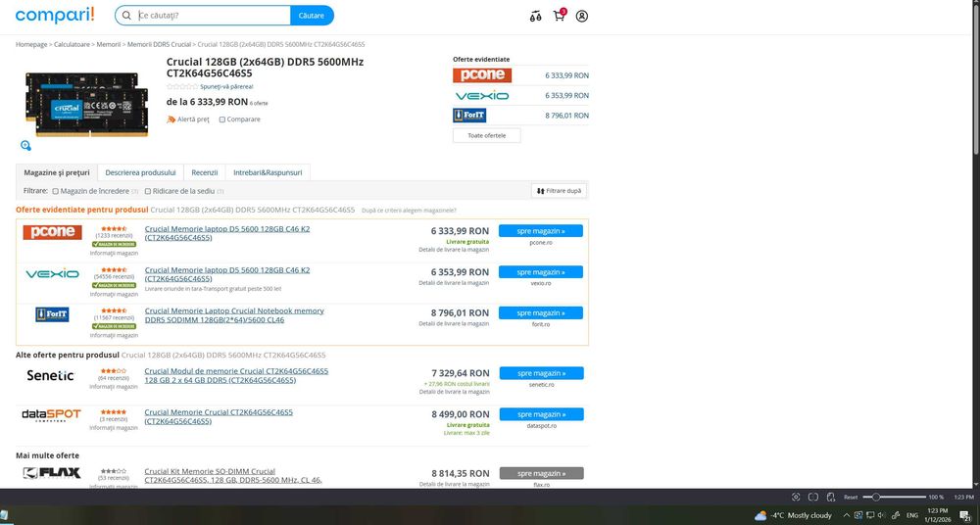
Task: Click the pcone logo in Oferte evidentiate
Action: pos(482,75)
